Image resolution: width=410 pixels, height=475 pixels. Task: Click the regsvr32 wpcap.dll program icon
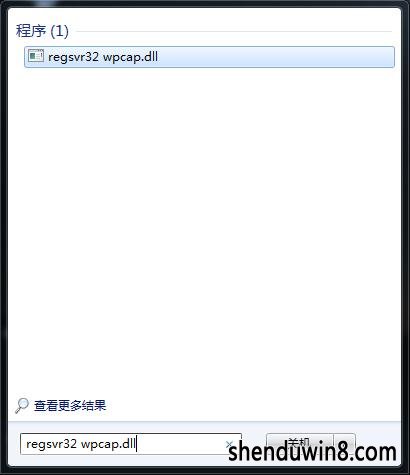[36, 56]
